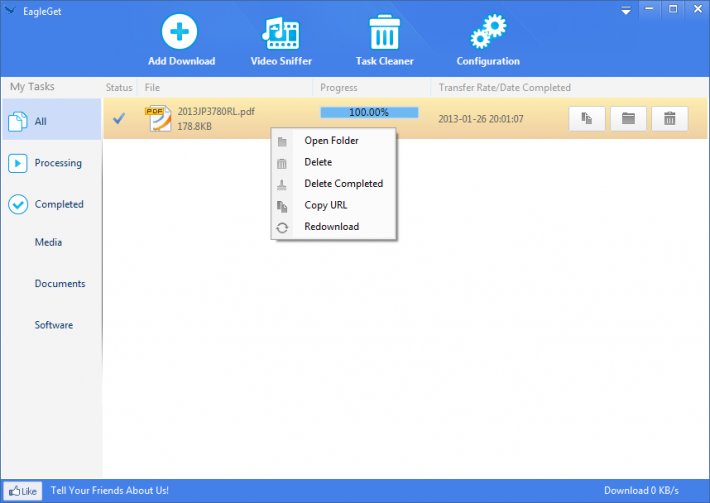Click the Copy URL icon in context menu
The image size is (710, 503).
282,206
